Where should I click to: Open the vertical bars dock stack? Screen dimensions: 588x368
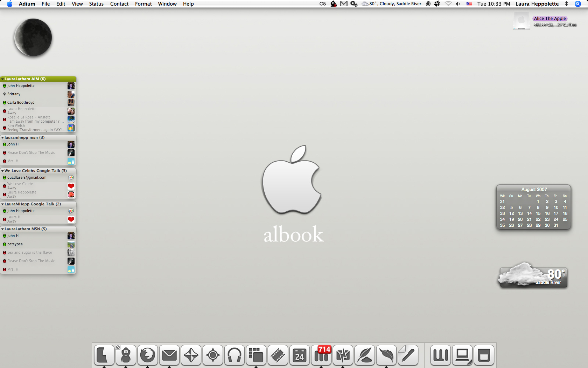pyautogui.click(x=441, y=355)
